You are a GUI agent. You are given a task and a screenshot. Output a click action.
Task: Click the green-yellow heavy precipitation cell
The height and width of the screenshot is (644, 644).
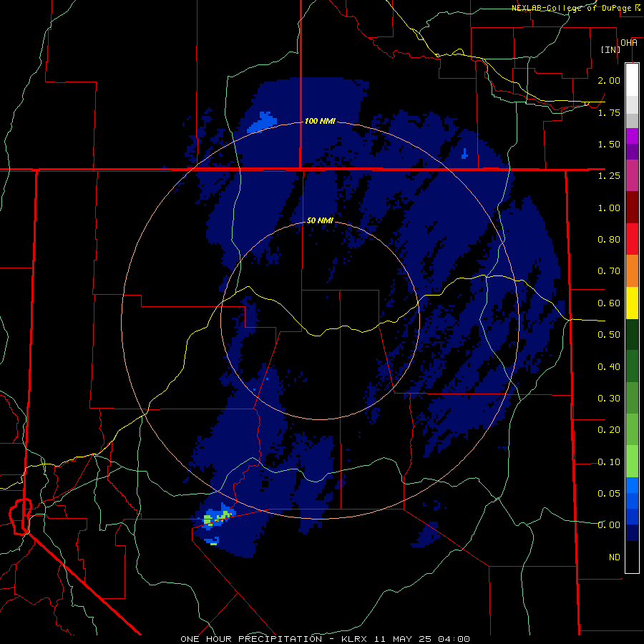tap(217, 518)
